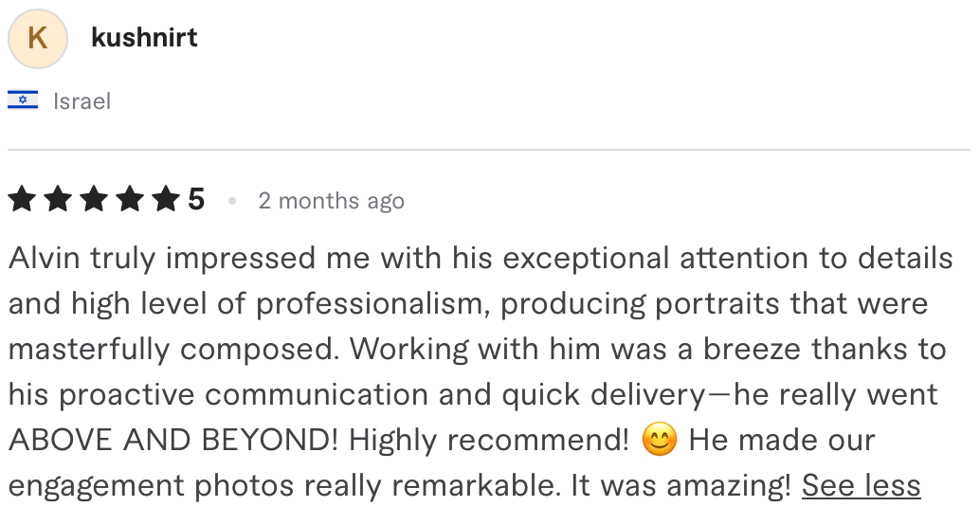Click the second rating star
980x525 pixels.
point(58,199)
